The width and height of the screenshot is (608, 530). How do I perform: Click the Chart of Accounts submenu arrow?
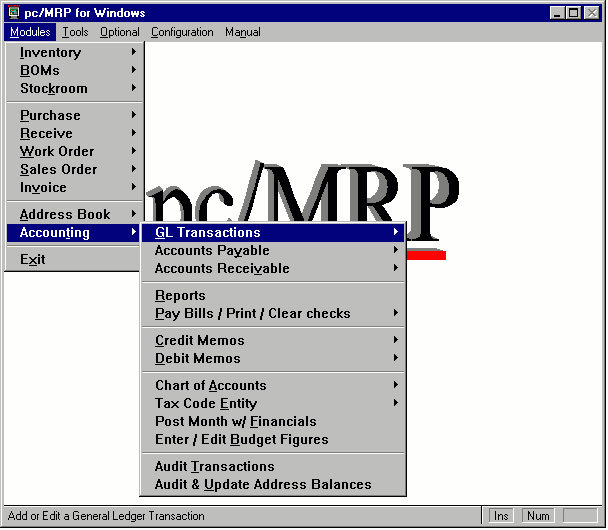(x=396, y=385)
